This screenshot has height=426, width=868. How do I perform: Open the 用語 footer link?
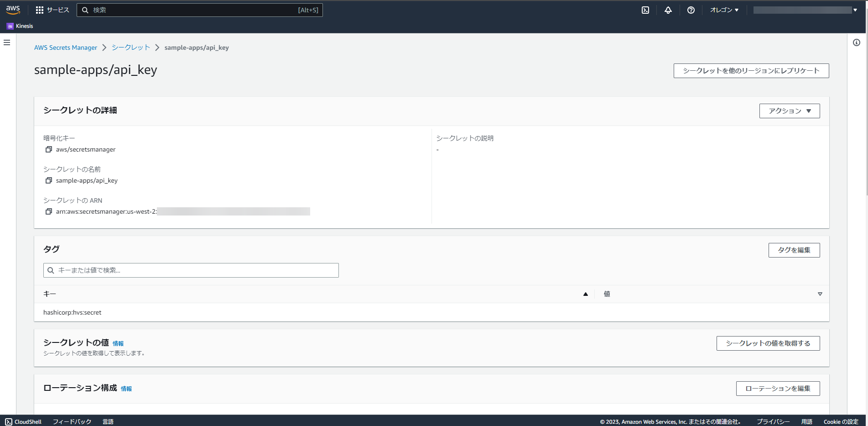[807, 422]
